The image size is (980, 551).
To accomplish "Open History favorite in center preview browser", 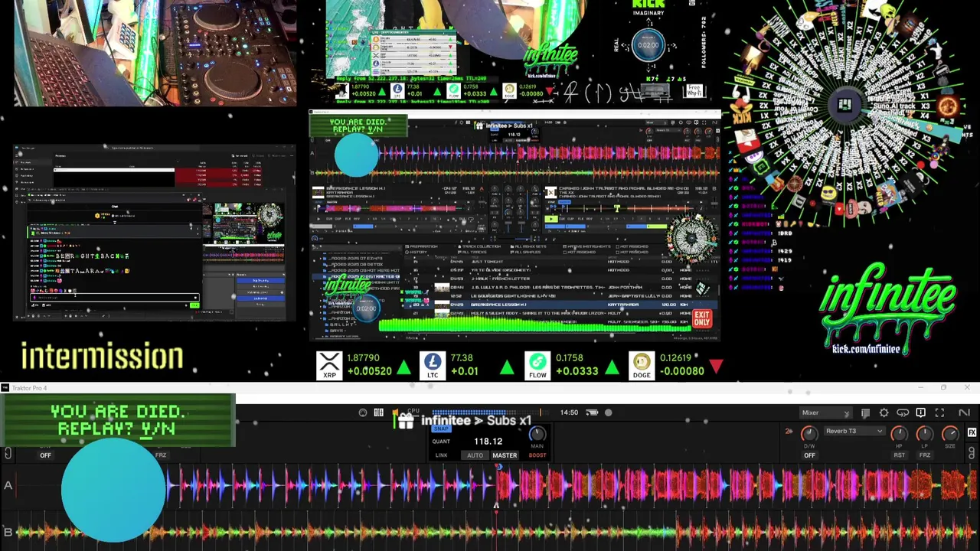I will pyautogui.click(x=417, y=253).
